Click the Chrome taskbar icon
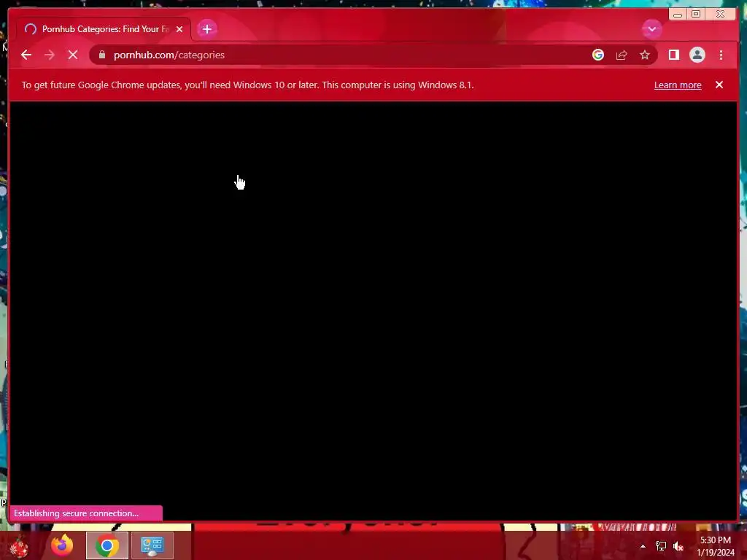 click(107, 545)
